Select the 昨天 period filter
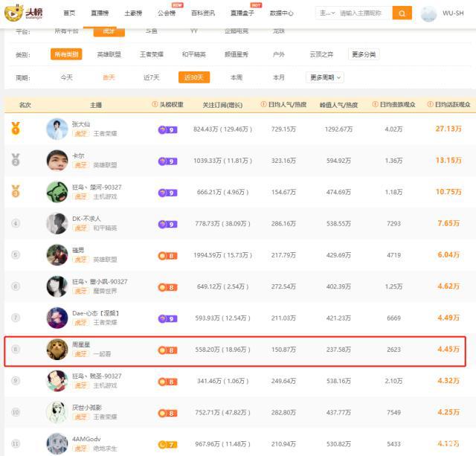The image size is (476, 456). coord(109,77)
